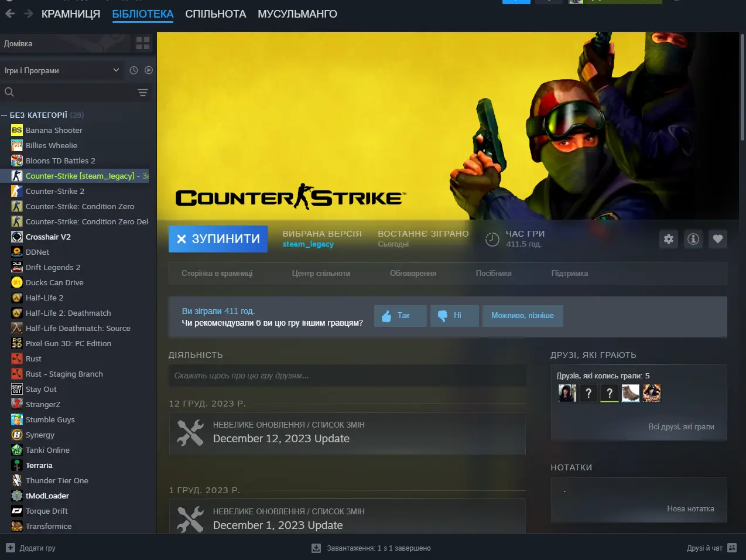Click the Terraria game icon
Screen dimensions: 746x560
point(17,465)
